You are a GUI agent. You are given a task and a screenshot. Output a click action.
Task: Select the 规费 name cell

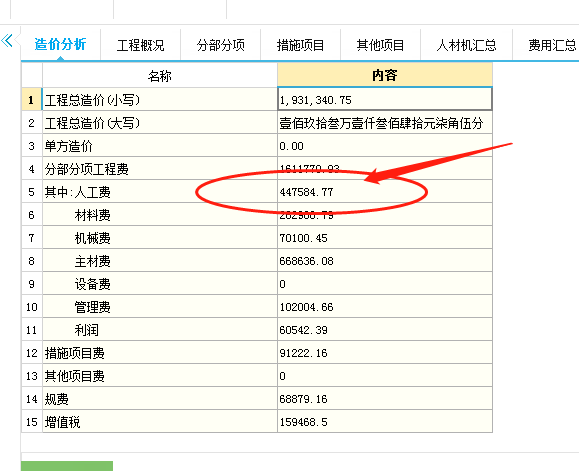click(160, 399)
